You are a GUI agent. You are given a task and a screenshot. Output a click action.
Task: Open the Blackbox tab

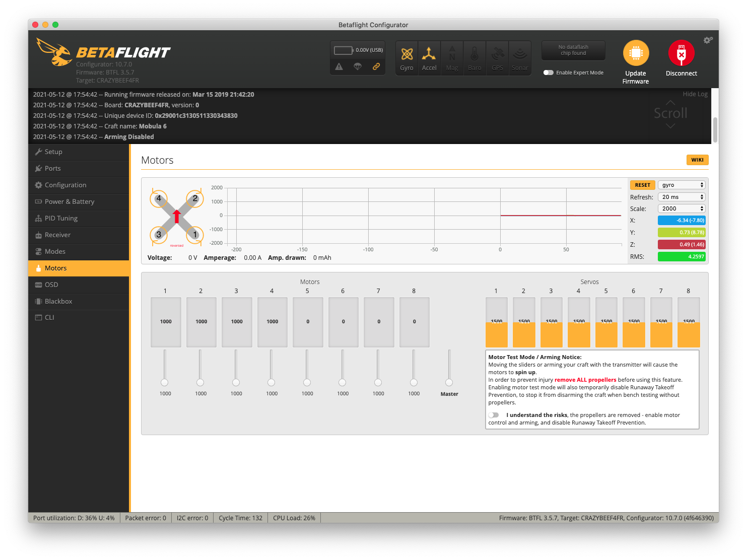(79, 301)
